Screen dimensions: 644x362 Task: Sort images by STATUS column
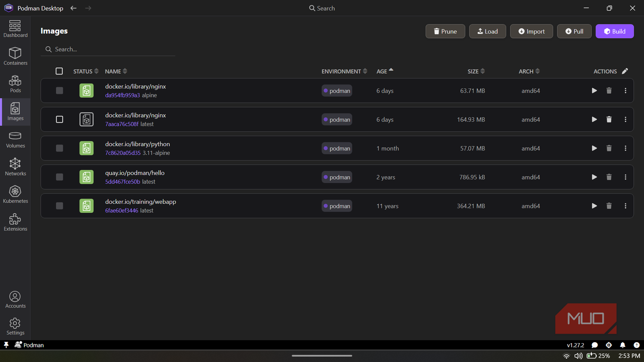[x=86, y=71]
